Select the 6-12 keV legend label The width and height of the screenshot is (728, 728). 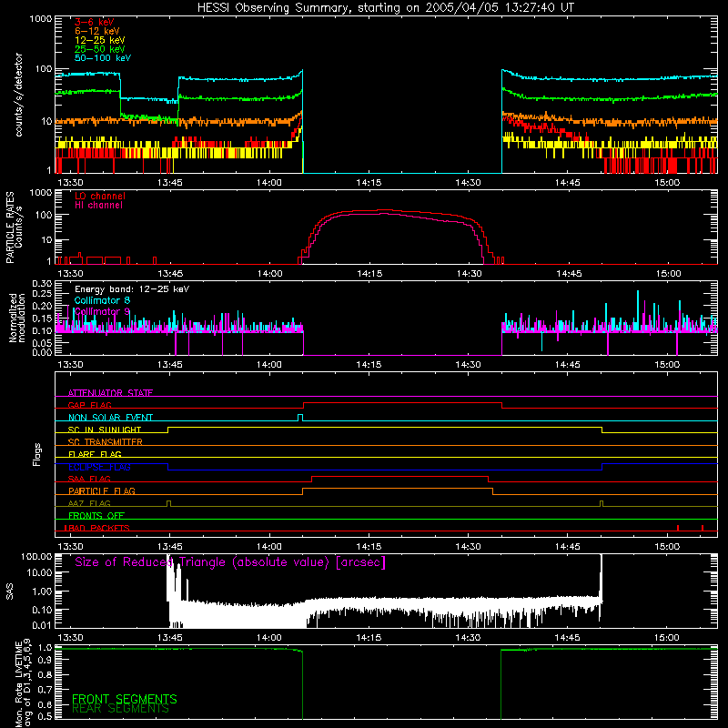[x=97, y=31]
